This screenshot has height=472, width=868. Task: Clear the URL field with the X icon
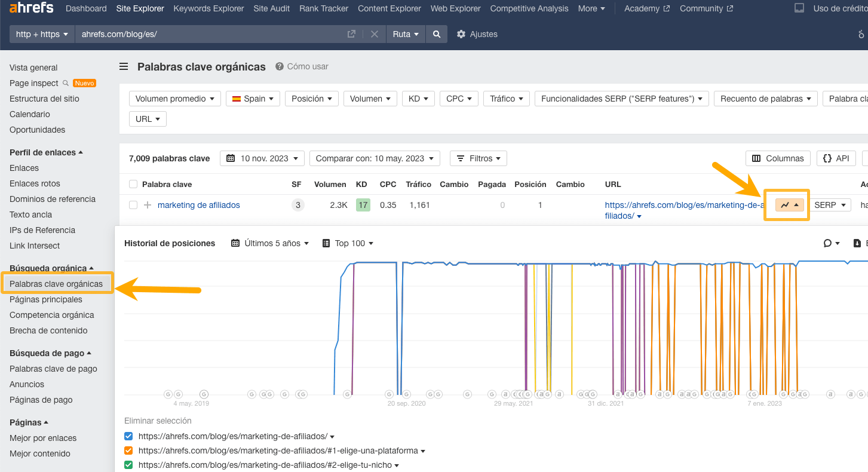(x=375, y=34)
